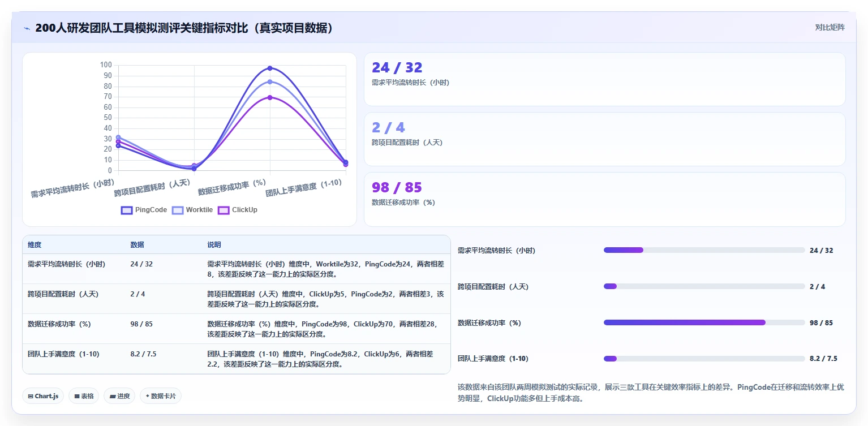Click the icon in the Chart.js tag

point(31,396)
